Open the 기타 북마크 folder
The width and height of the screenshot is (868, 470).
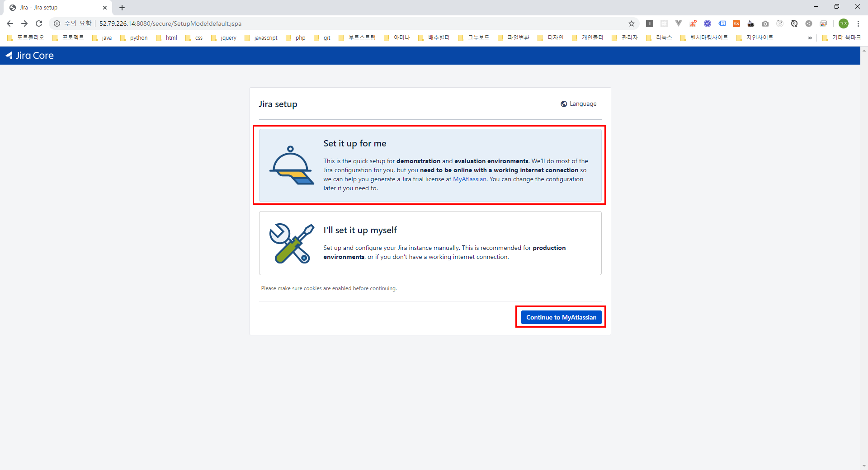[x=842, y=38]
